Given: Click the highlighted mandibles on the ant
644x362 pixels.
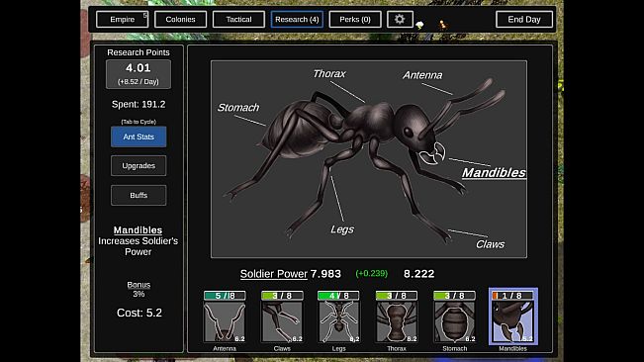Looking at the screenshot, I should (433, 154).
